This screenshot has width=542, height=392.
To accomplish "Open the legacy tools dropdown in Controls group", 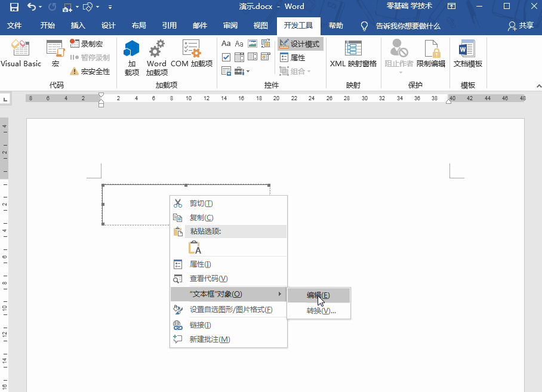I will (241, 70).
